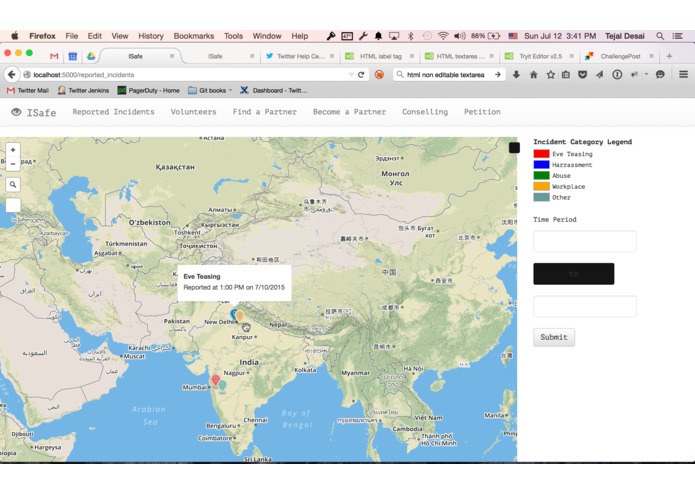Click the second Time Period input field
The width and height of the screenshot is (695, 494).
pyautogui.click(x=585, y=307)
